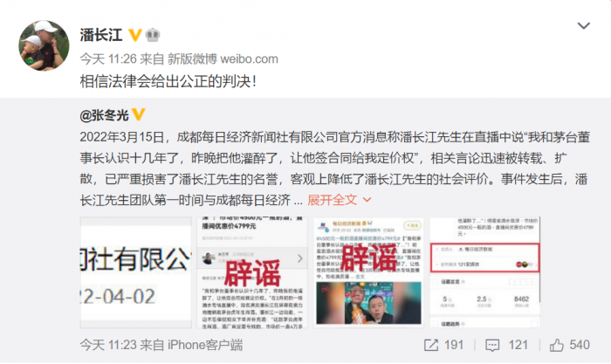Click the crown membership icon next to 潘长江

click(153, 35)
